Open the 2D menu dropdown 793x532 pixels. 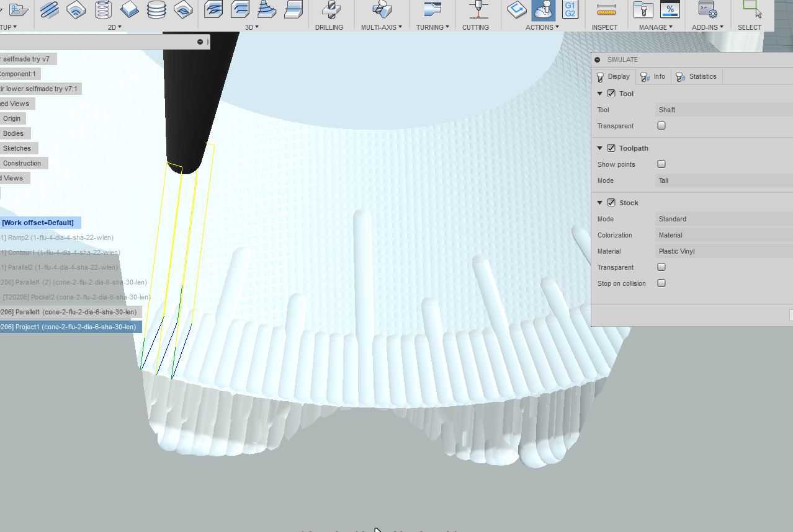coord(114,27)
